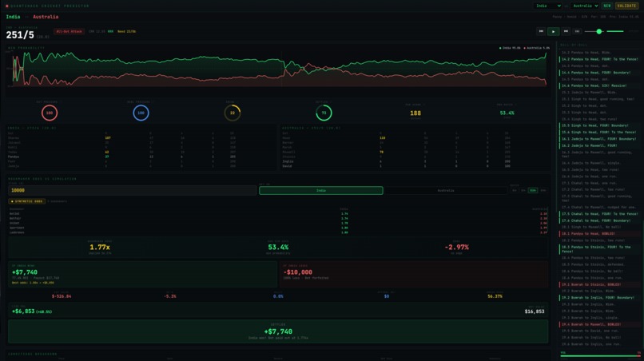The image size is (644, 361).
Task: Click the Ladbrokes bookmaker row
Action: pos(278,232)
